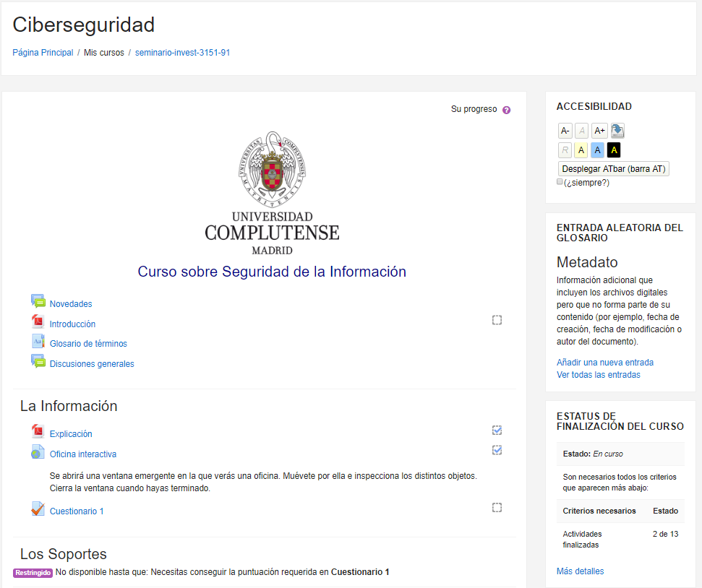Viewport: 702px width, 588px height.
Task: Click the Metadato glossary term heading
Action: pos(587,261)
